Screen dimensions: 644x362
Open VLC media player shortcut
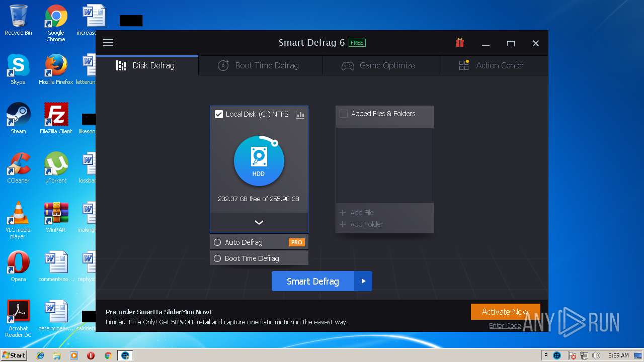point(18,221)
